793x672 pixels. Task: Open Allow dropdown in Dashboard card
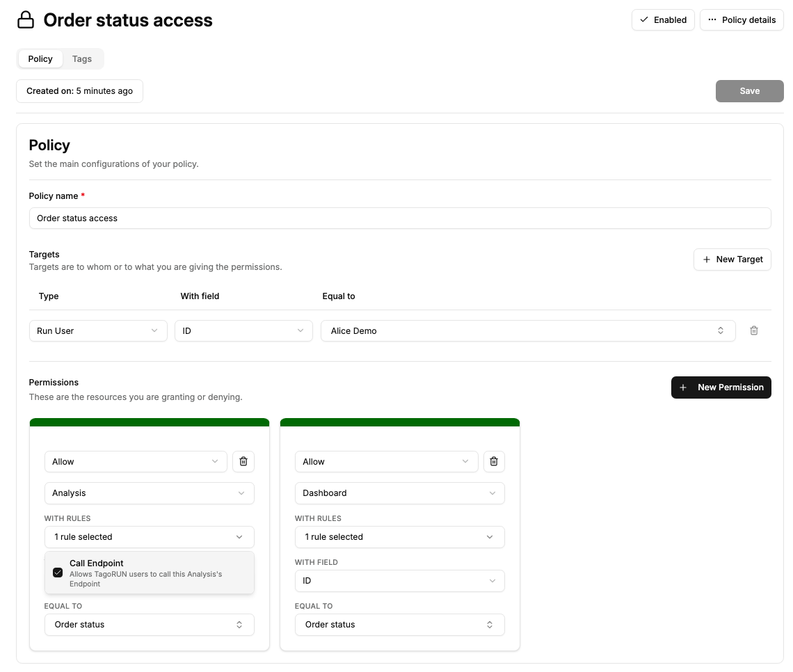tap(386, 462)
